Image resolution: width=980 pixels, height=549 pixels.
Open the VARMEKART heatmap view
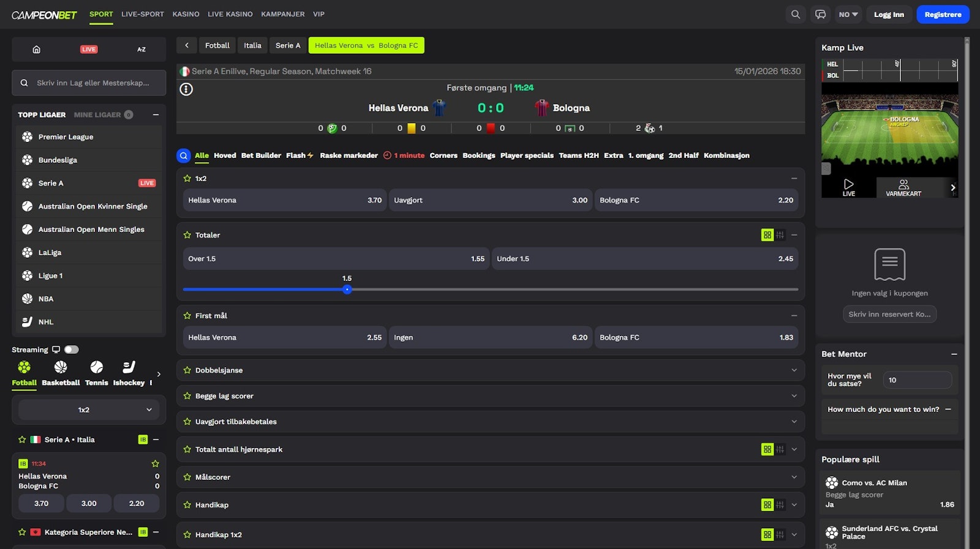(x=903, y=187)
